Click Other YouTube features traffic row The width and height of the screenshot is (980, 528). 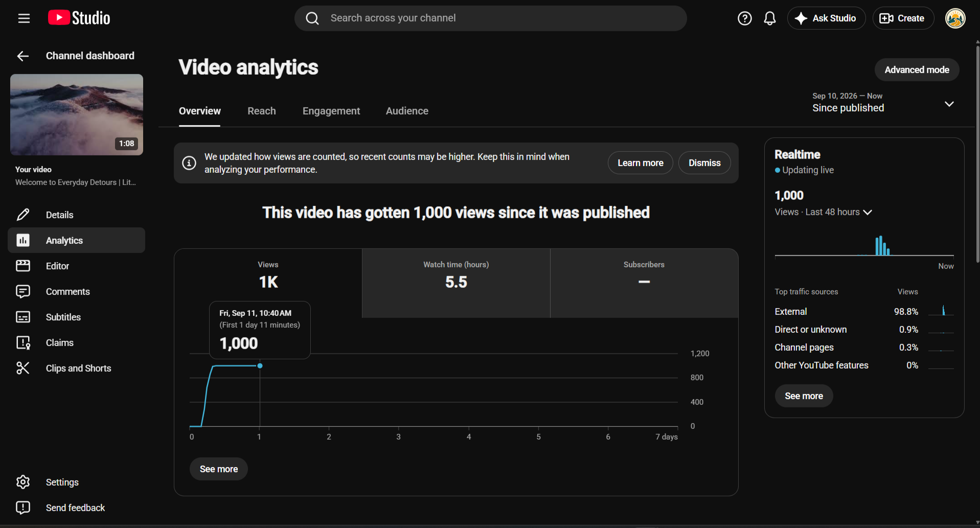pos(864,365)
